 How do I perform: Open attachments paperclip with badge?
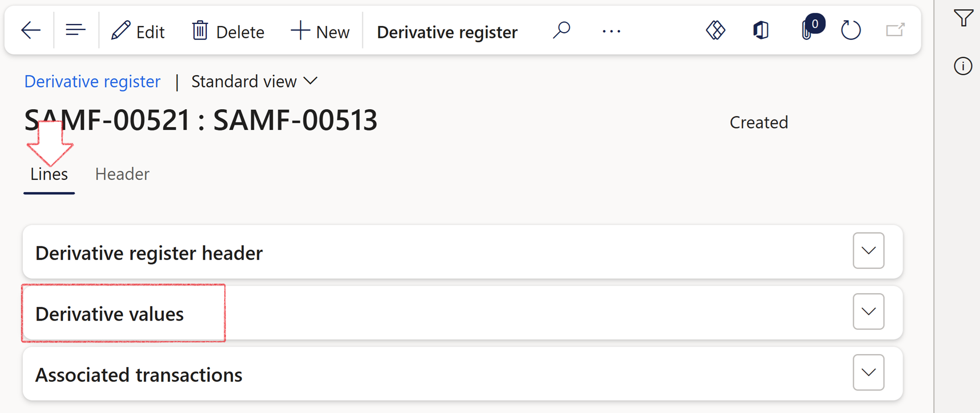(807, 31)
